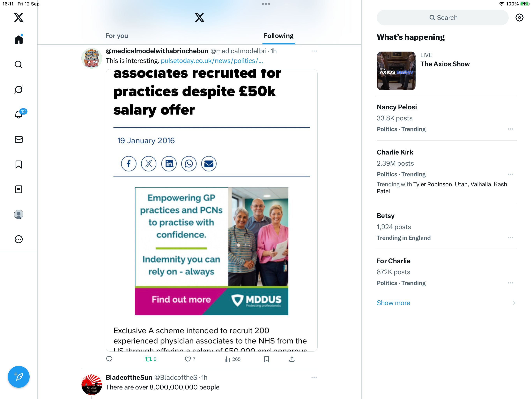Select the Following tab
This screenshot has height=399, width=532.
(278, 36)
